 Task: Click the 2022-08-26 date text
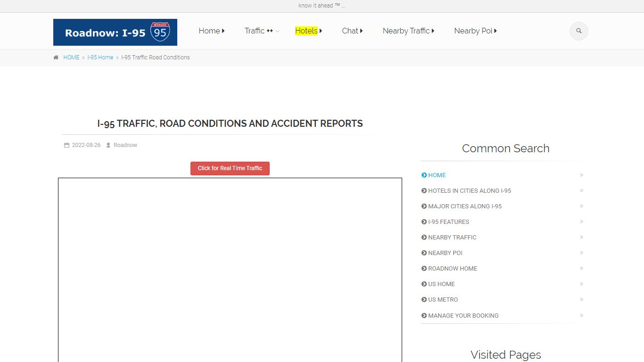86,145
